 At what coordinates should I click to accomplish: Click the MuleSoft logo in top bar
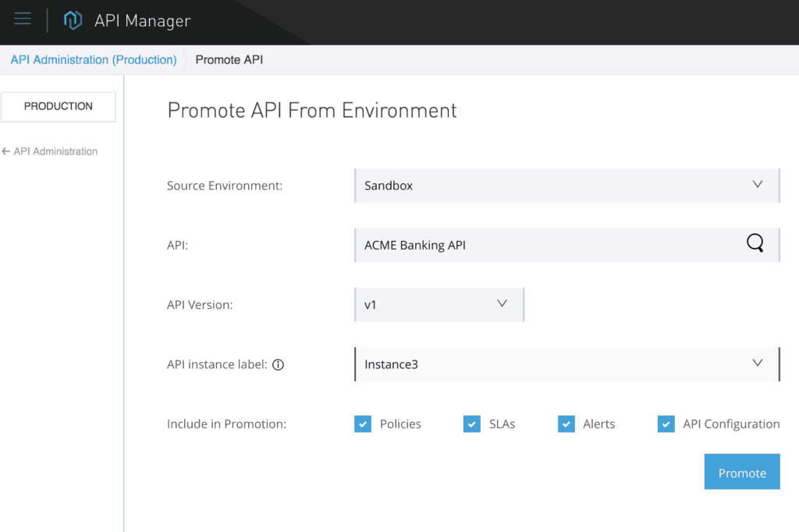72,20
